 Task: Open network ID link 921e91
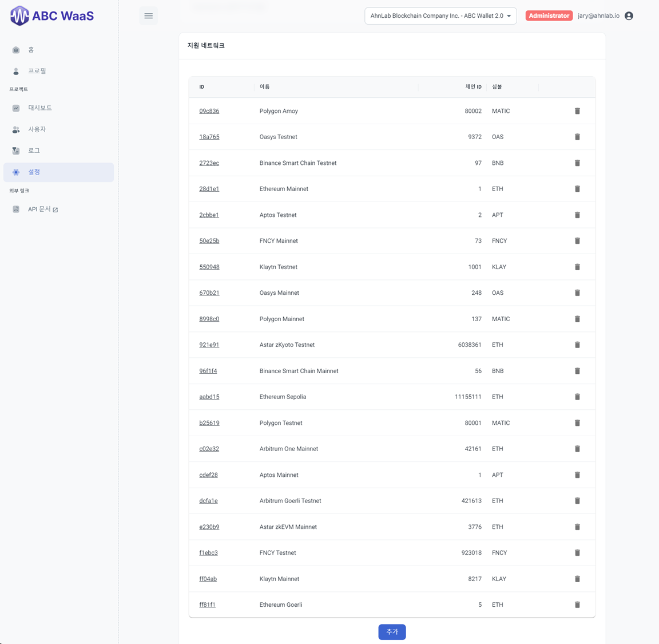tap(209, 345)
